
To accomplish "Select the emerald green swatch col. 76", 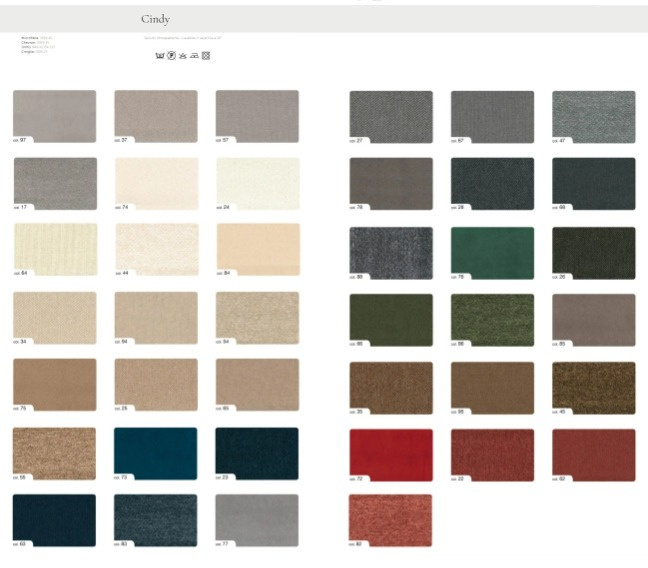I will coord(492,252).
